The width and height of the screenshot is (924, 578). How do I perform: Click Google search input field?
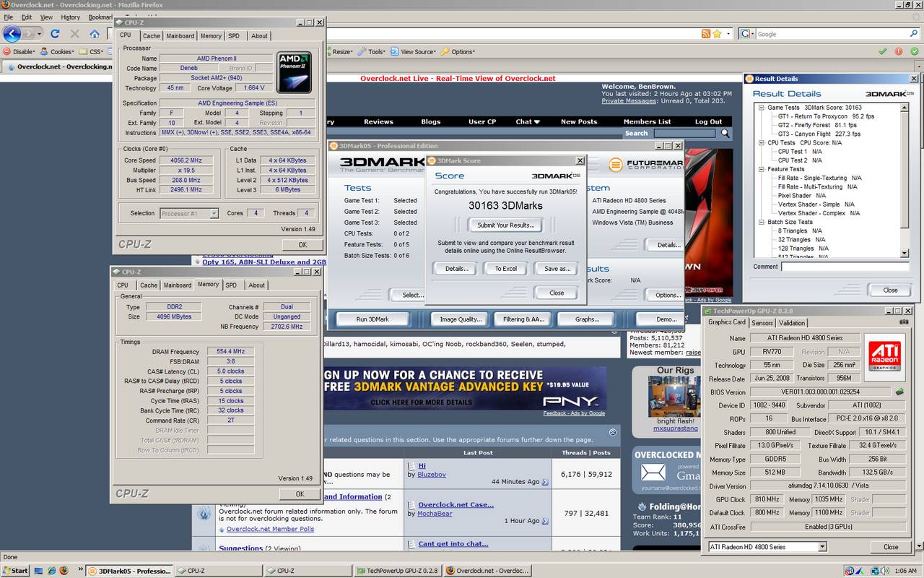click(830, 34)
